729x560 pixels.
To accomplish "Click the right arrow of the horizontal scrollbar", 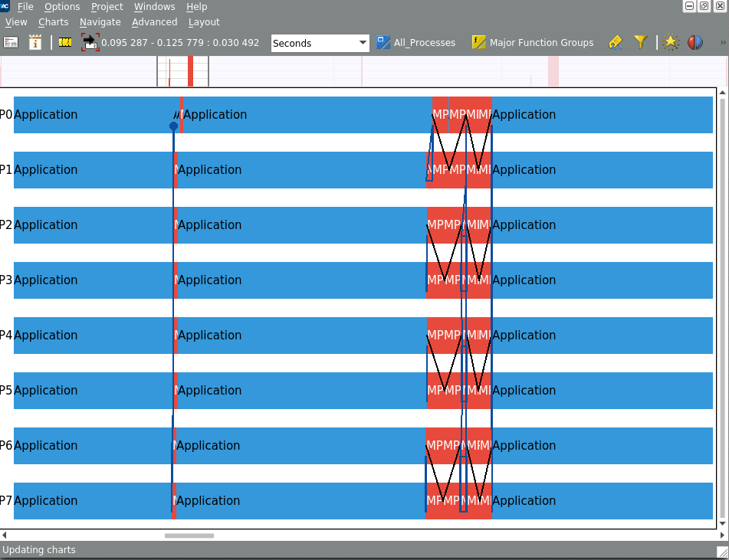I will point(722,535).
